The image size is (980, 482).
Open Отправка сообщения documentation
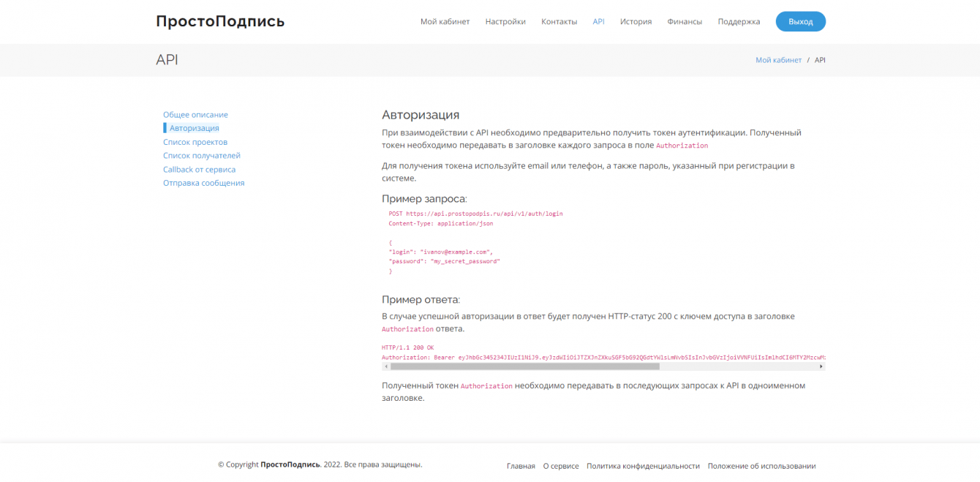(x=203, y=183)
